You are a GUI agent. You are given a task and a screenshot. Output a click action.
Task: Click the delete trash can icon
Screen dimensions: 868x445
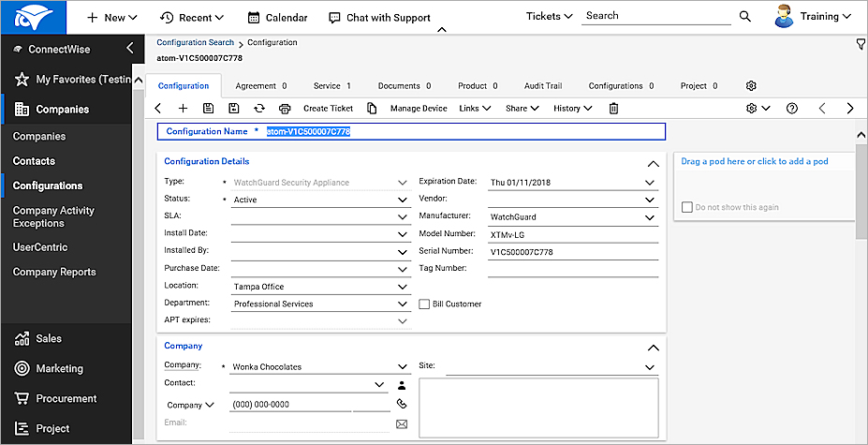[613, 109]
